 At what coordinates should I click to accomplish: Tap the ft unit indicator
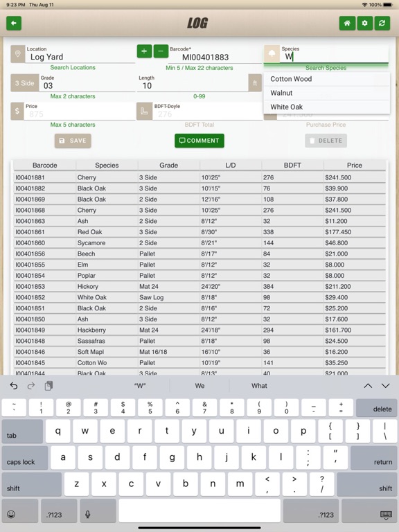[x=255, y=83]
